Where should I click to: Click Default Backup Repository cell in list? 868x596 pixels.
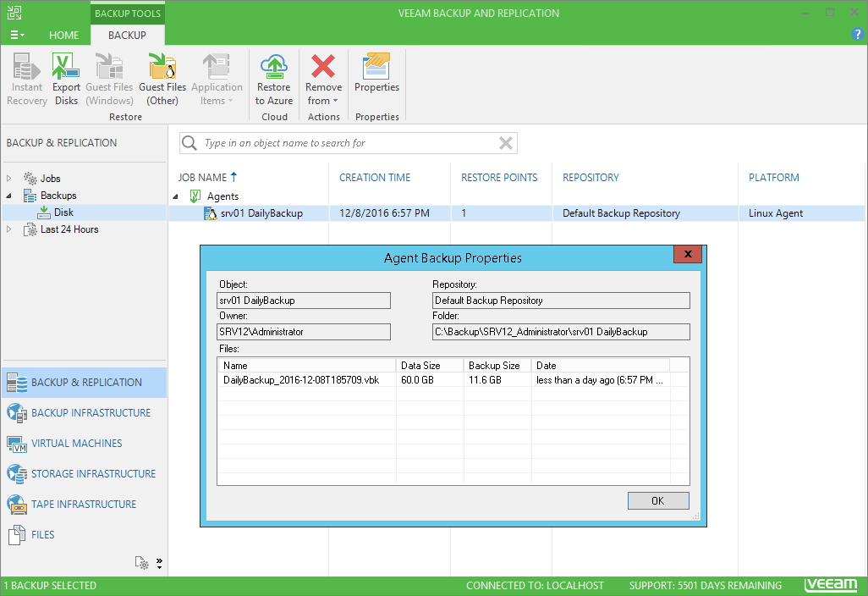pyautogui.click(x=621, y=213)
